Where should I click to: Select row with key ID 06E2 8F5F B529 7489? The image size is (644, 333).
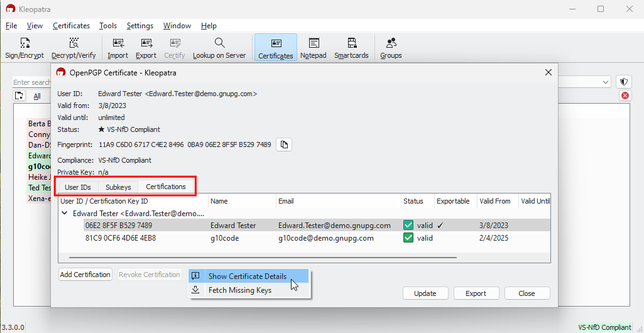[304, 225]
